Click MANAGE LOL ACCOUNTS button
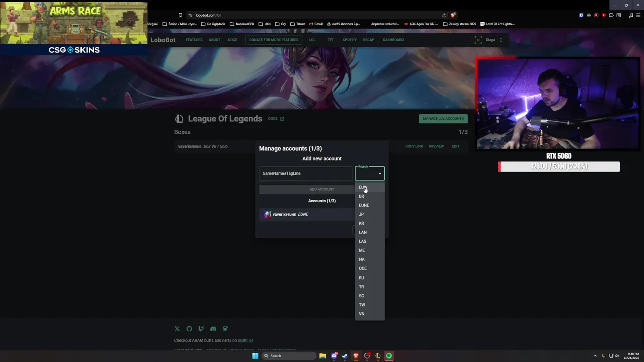This screenshot has height=362, width=644. [443, 119]
